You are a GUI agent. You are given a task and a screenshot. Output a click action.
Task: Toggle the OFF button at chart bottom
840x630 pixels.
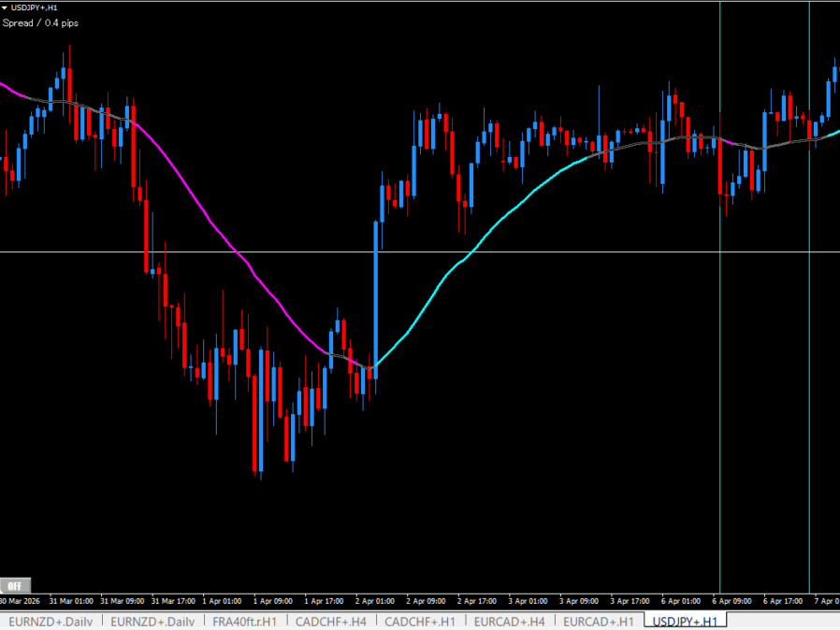click(14, 585)
